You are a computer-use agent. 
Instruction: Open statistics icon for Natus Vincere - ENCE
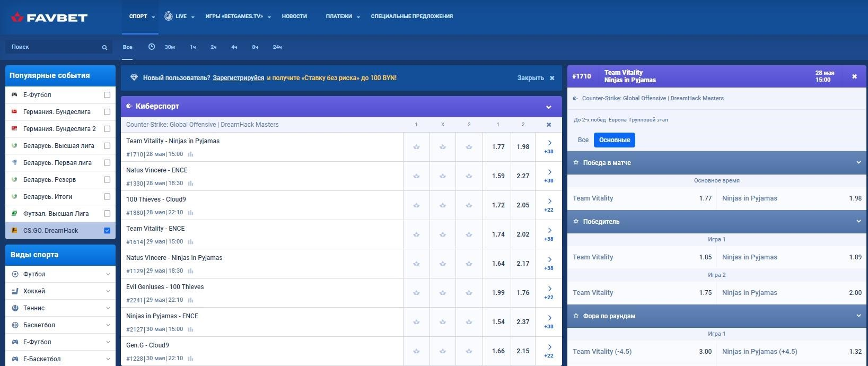pyautogui.click(x=190, y=184)
